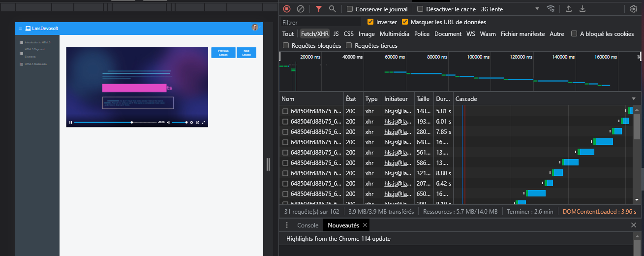The width and height of the screenshot is (644, 256).
Task: Switch to the Console drawer tab
Action: tap(307, 225)
